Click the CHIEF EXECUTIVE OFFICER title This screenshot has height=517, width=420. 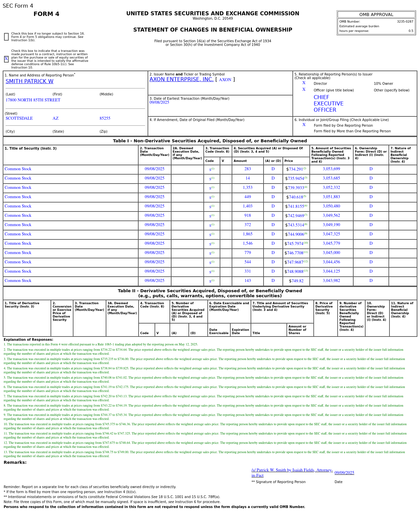(x=329, y=104)
